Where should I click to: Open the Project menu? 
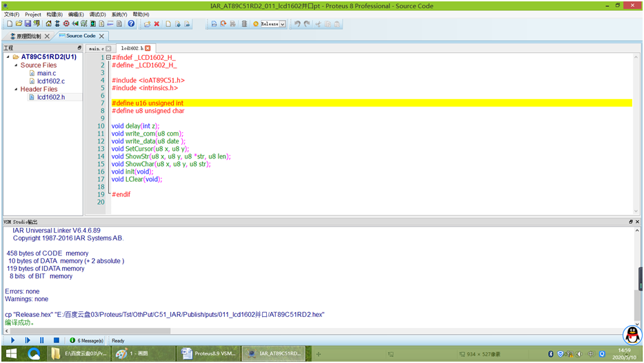tap(33, 14)
